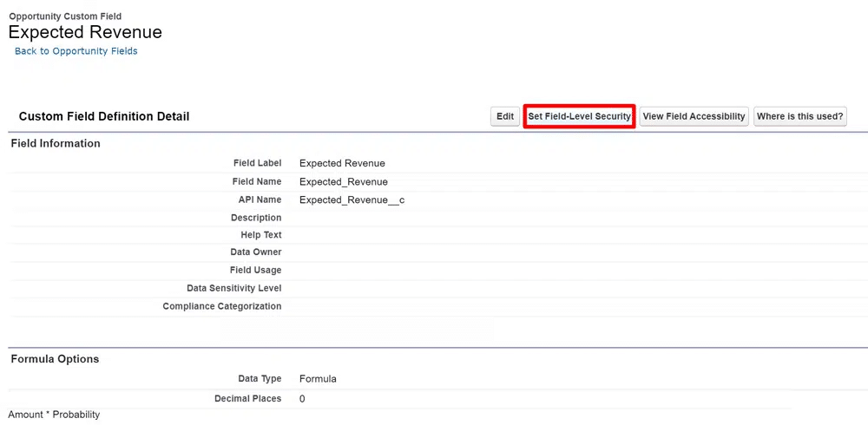Viewport: 868px width, 425px height.
Task: Click the Description field label
Action: [x=256, y=218]
